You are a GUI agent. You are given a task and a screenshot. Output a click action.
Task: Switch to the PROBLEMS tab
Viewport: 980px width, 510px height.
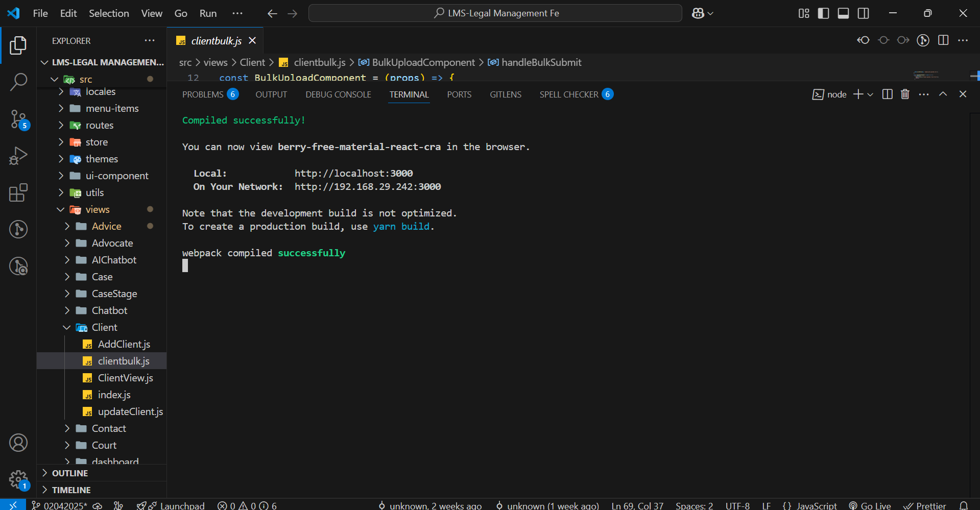[203, 94]
